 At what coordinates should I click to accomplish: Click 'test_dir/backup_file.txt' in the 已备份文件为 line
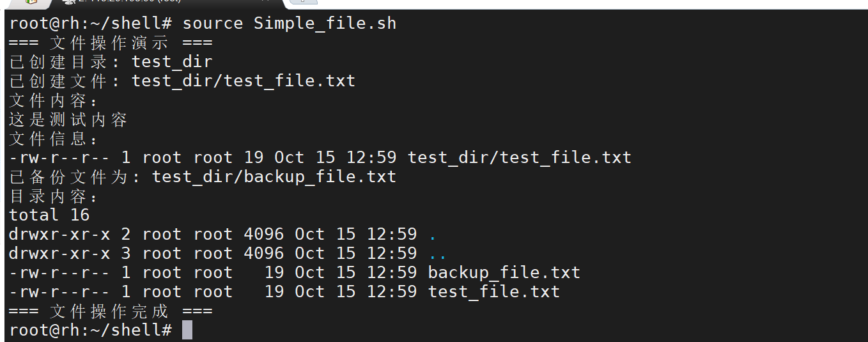point(274,177)
